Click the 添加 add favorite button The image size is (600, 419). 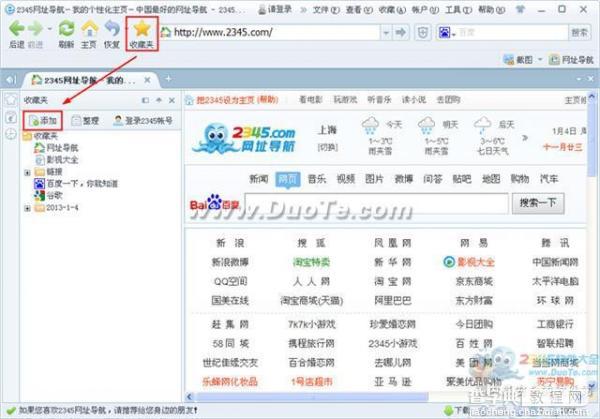[43, 121]
